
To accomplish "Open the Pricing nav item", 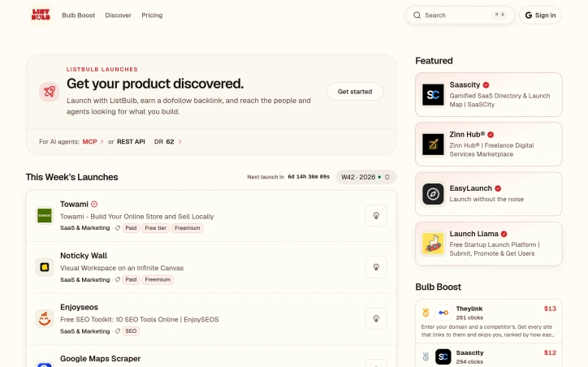I will pyautogui.click(x=152, y=15).
